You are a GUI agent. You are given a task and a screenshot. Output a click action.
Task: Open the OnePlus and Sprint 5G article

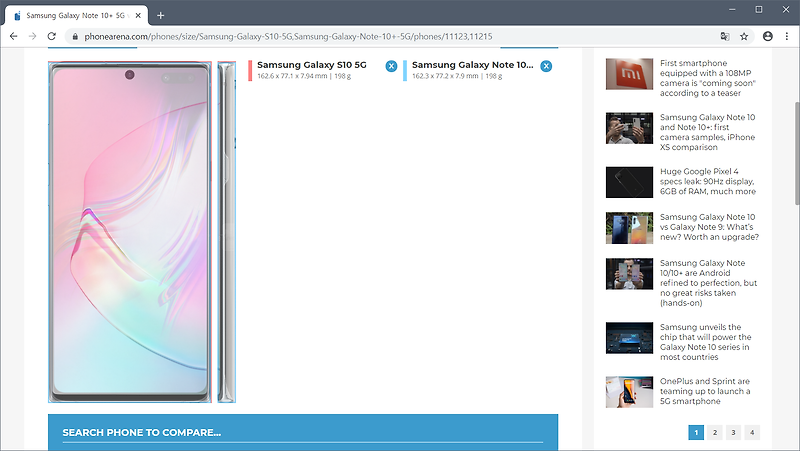pyautogui.click(x=705, y=391)
